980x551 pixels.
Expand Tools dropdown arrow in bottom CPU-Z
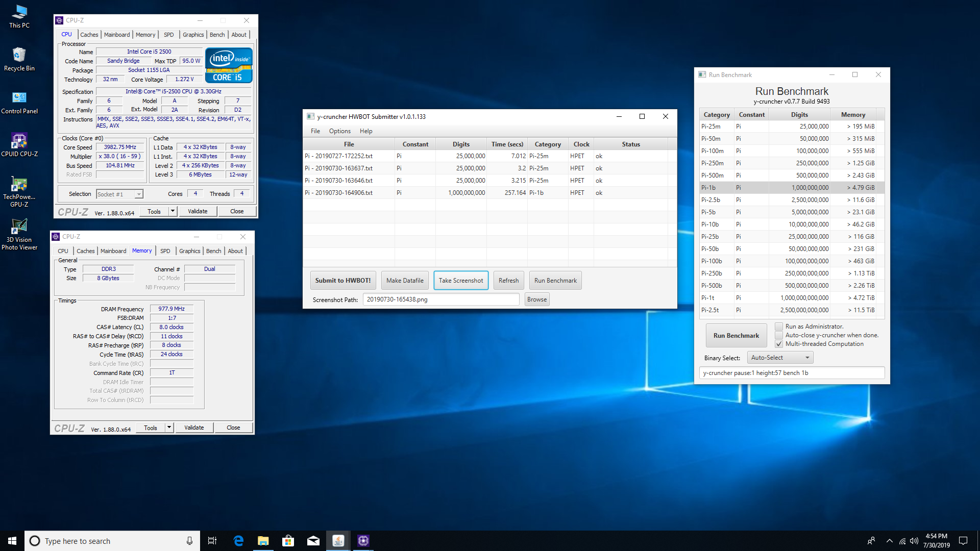169,428
